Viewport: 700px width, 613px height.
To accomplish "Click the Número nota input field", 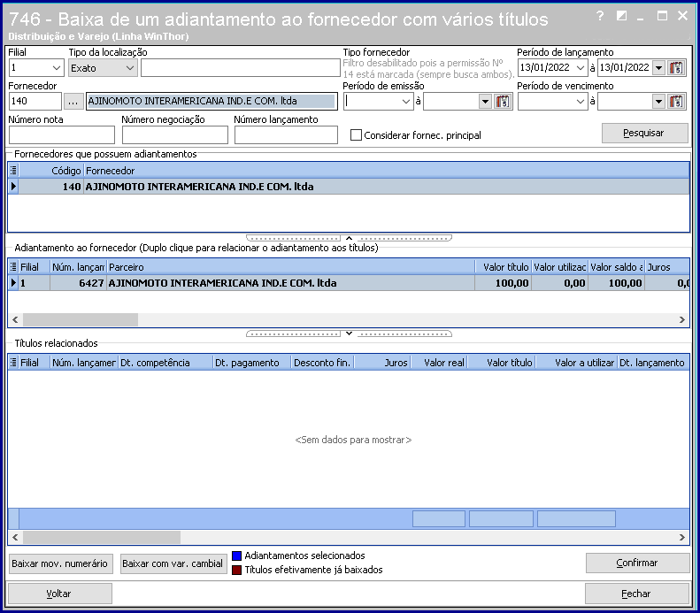I will tap(62, 134).
